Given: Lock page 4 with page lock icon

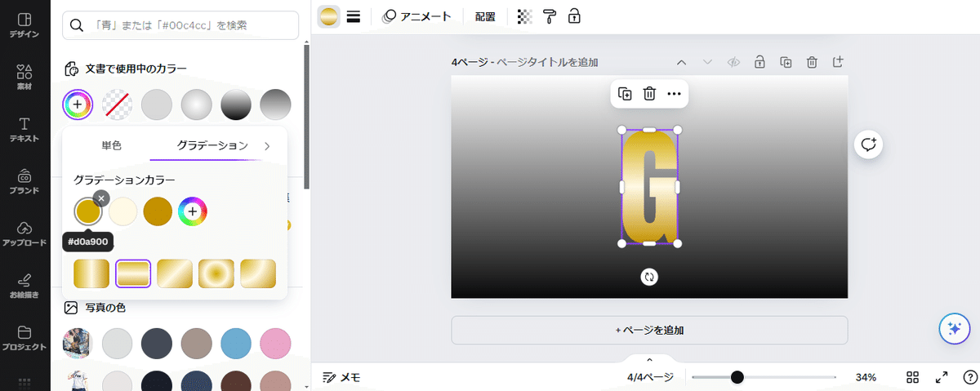Looking at the screenshot, I should pyautogui.click(x=759, y=62).
